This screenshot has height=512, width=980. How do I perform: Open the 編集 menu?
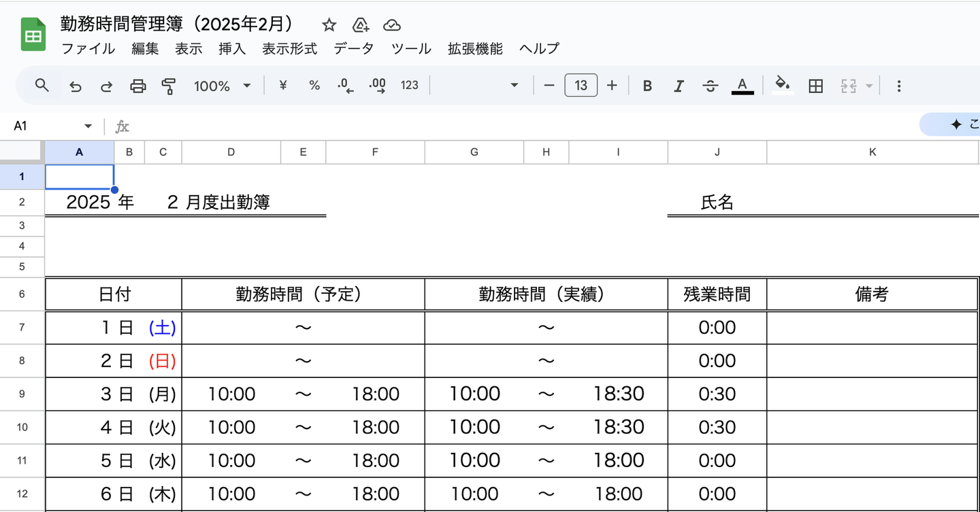(145, 48)
